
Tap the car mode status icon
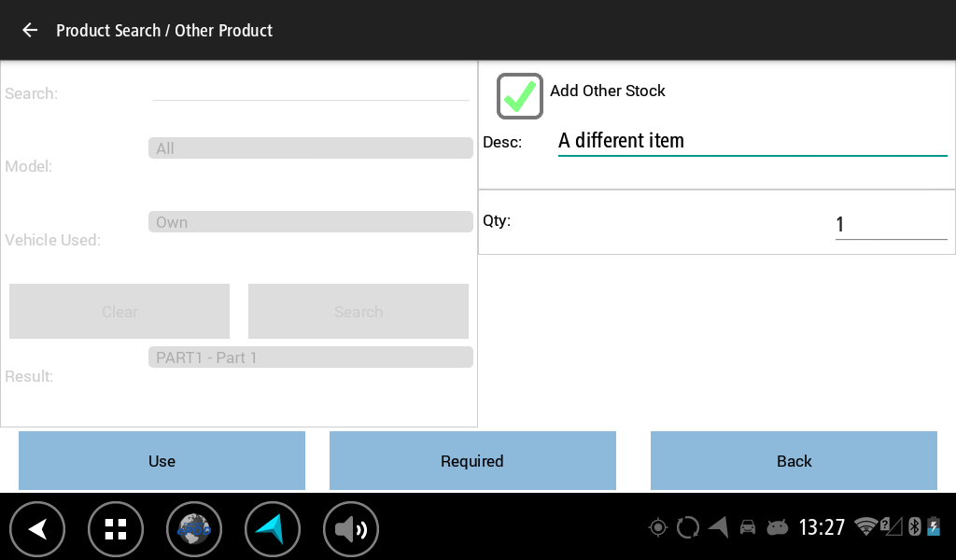(x=748, y=527)
